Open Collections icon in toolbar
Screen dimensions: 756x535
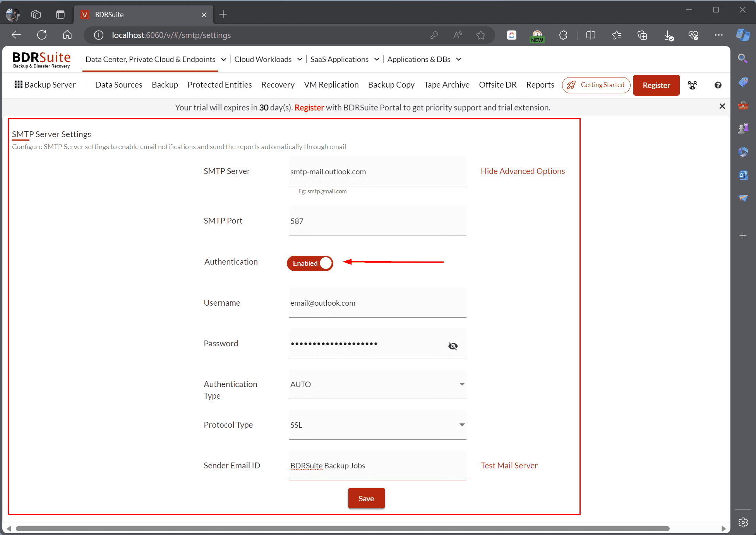[x=642, y=35]
